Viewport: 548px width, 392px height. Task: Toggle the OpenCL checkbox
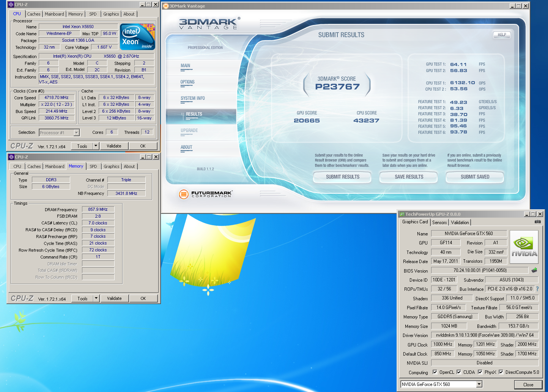point(435,372)
